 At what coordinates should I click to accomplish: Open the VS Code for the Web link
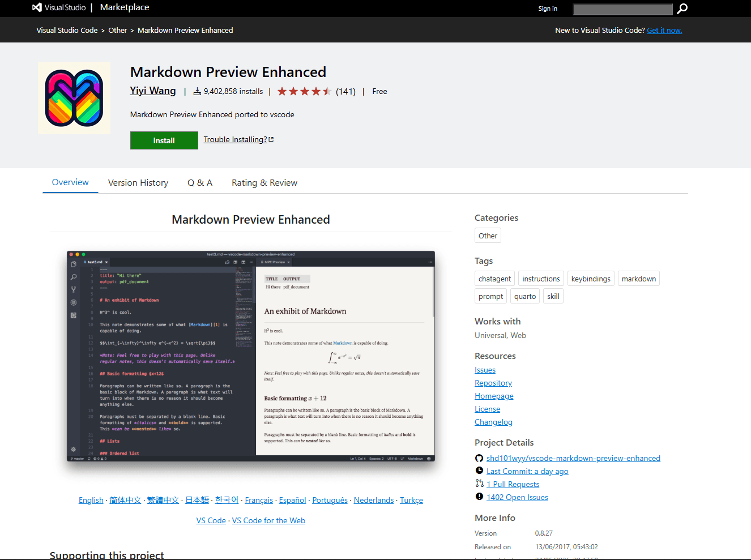tap(268, 520)
